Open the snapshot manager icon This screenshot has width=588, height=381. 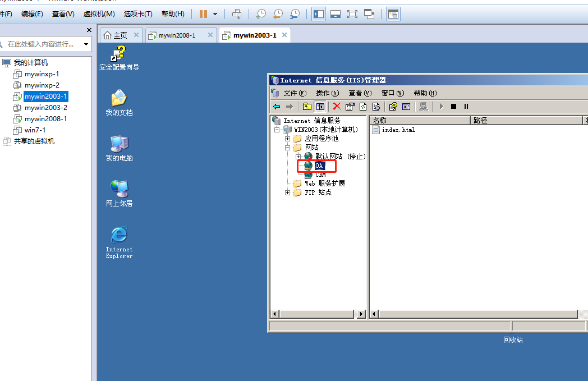[295, 14]
